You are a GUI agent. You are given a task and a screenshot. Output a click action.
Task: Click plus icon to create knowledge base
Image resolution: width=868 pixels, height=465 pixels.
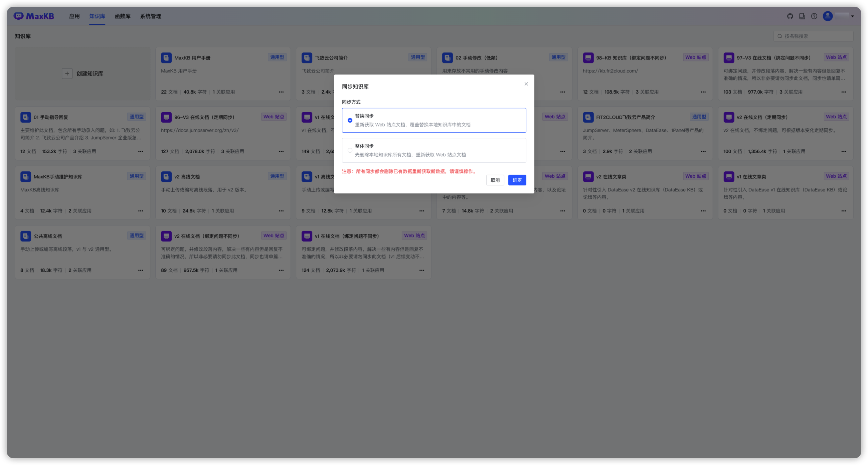click(x=67, y=73)
